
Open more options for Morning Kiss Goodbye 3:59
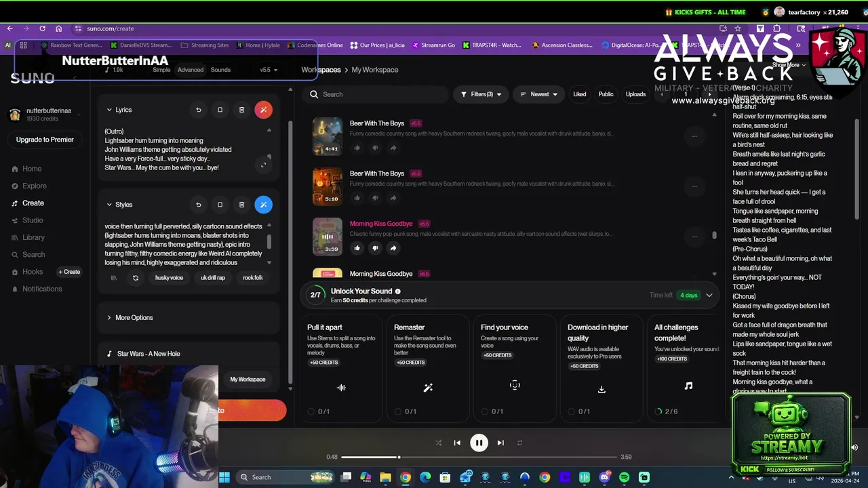694,237
